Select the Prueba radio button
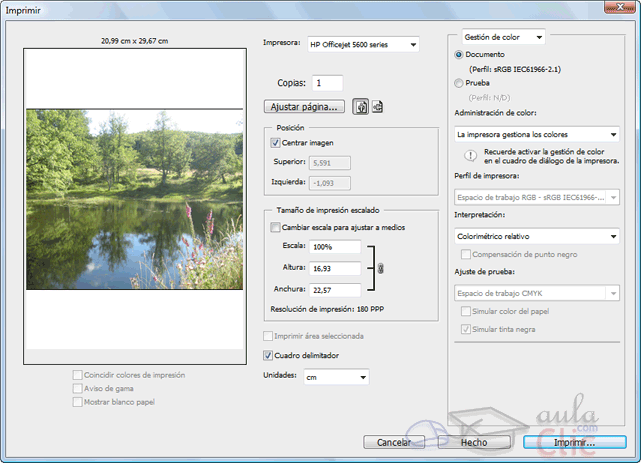The width and height of the screenshot is (641, 463). point(459,83)
